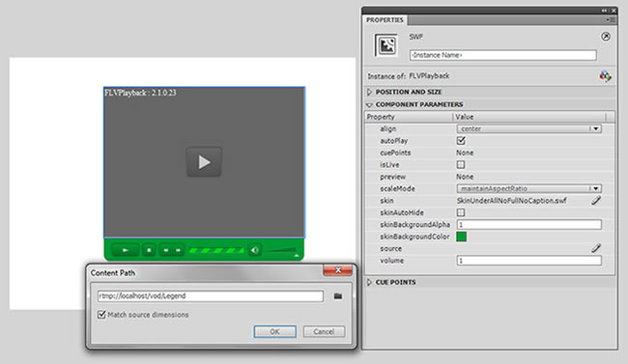Click the skinBackgroundAlpha value field
Image resolution: width=628 pixels, height=364 pixels.
pyautogui.click(x=529, y=224)
